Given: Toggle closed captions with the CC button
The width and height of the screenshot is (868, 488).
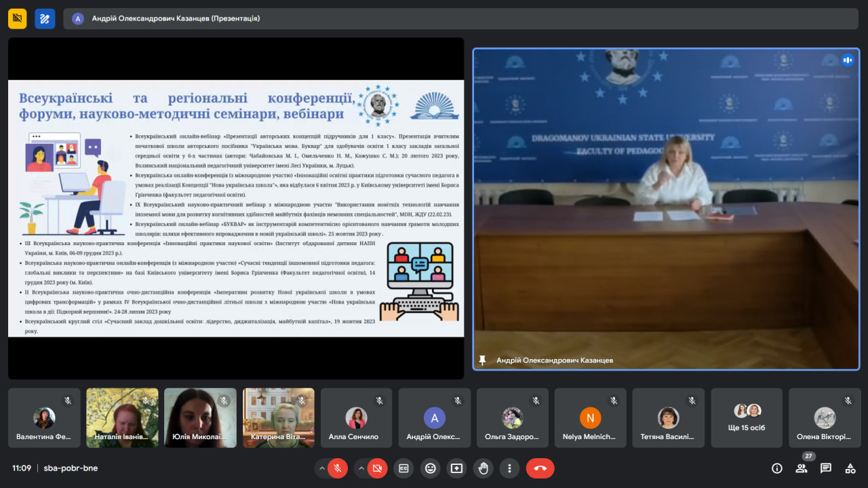Looking at the screenshot, I should [403, 468].
